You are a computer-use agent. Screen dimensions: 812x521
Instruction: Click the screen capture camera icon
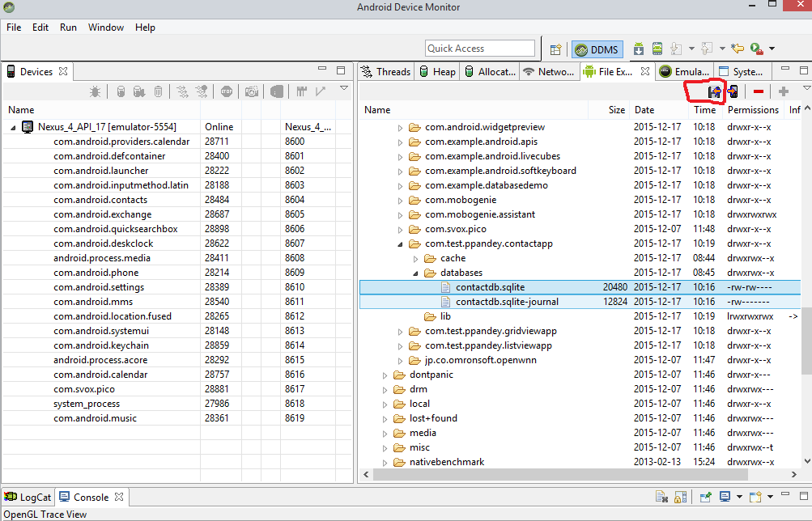point(252,91)
